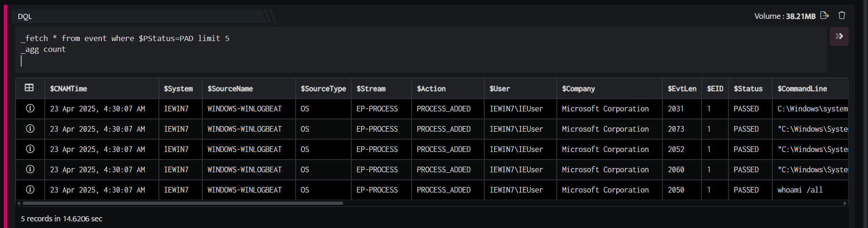Viewport: 868px width, 228px height.
Task: Delete the query using the trash icon
Action: [842, 16]
